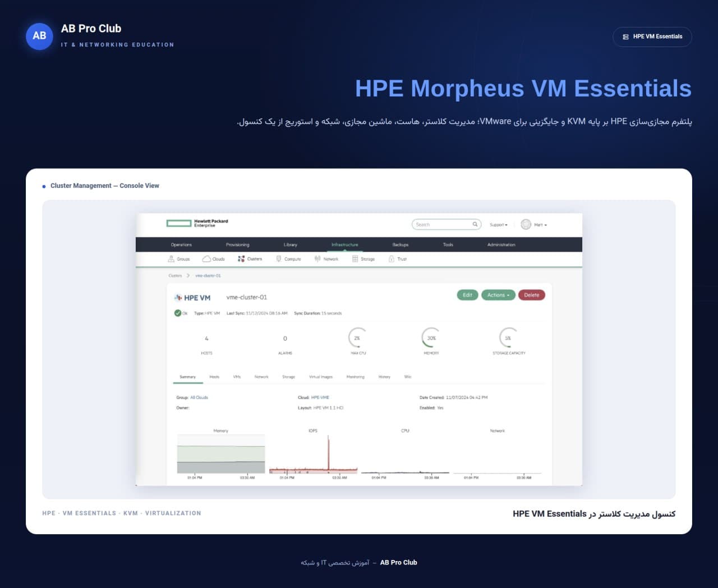Open the Operations menu
Image resolution: width=718 pixels, height=588 pixels.
(x=181, y=245)
